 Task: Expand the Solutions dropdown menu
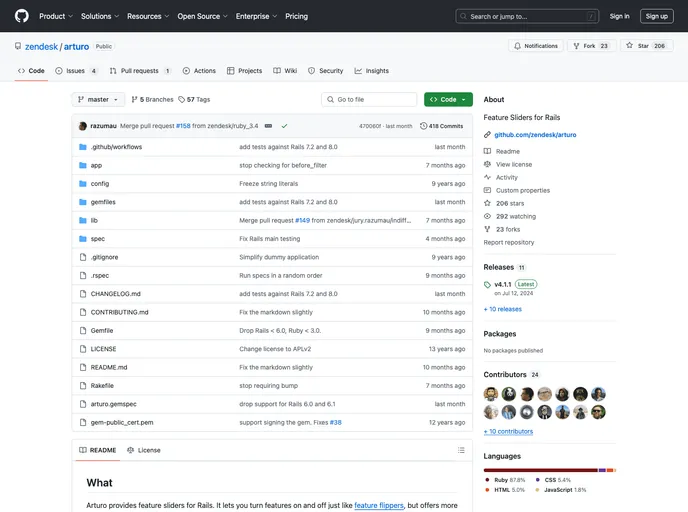(100, 16)
